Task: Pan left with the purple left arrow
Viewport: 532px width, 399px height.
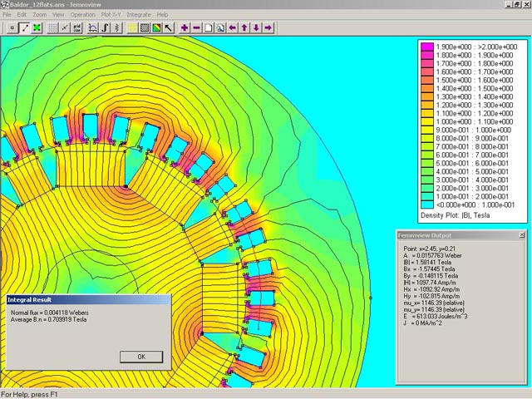Action: point(233,27)
